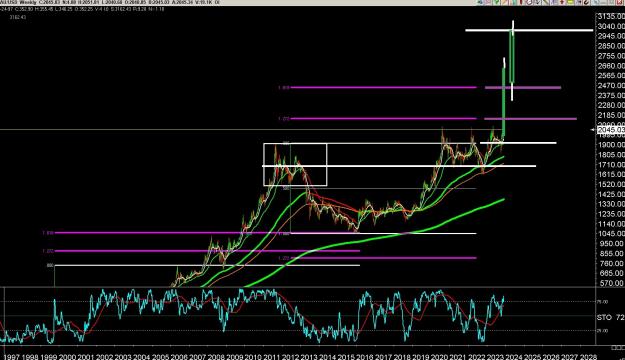Screen dimensions: 625x360
Task: Click the 1997 year label on time axis
Action: (x=11, y=356)
